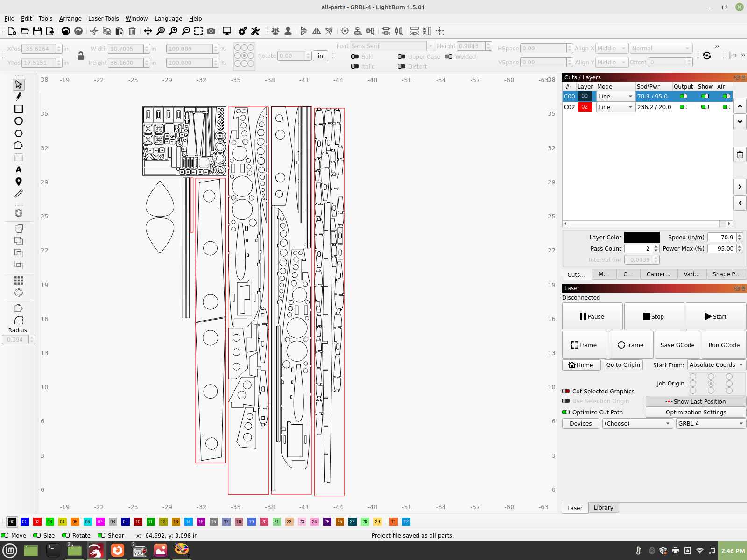This screenshot has height=560, width=747.
Task: Click the Optimization Settings button
Action: click(x=696, y=412)
